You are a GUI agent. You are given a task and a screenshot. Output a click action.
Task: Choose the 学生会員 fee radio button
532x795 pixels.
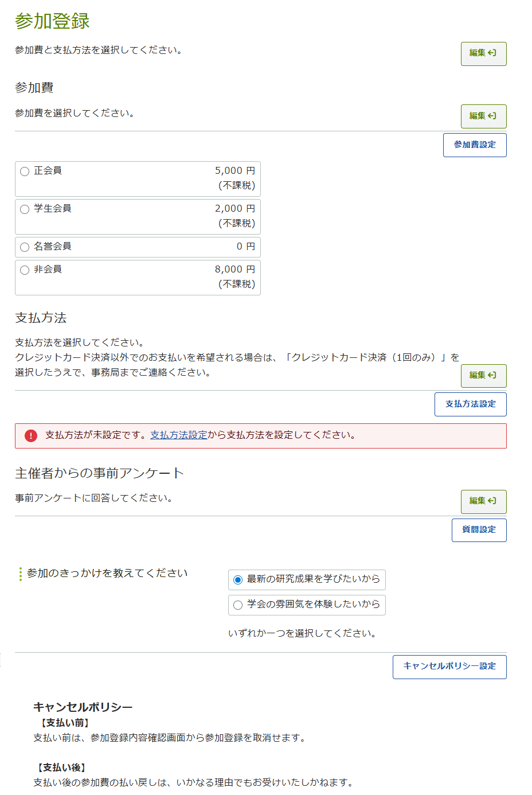[25, 209]
